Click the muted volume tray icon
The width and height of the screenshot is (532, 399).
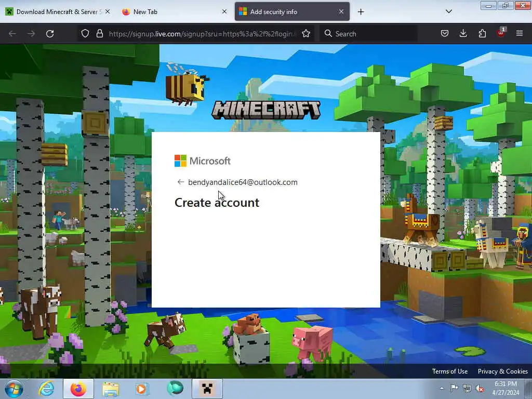click(x=480, y=389)
